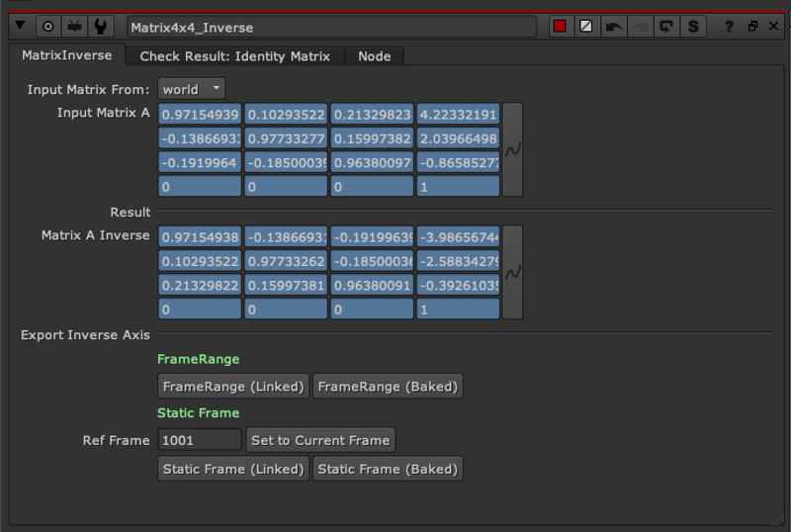Screen dimensions: 791x532
Task: Click the undo arrow icon
Action: [x=613, y=27]
